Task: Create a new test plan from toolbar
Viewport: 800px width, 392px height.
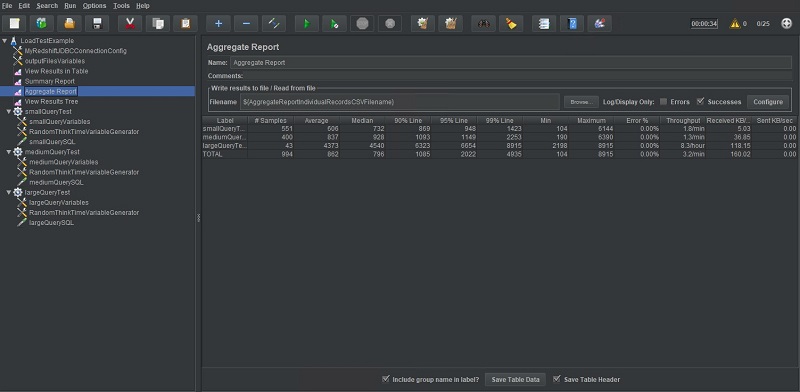Action: coord(14,23)
